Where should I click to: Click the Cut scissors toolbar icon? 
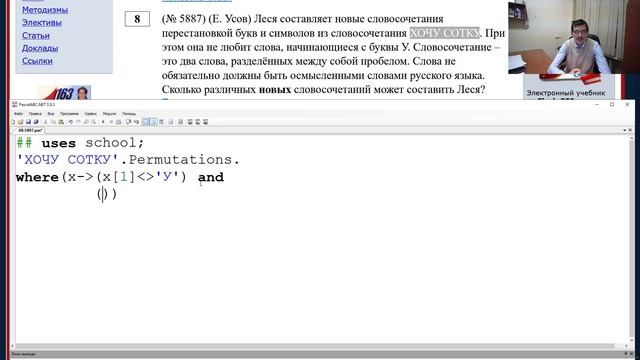45,122
